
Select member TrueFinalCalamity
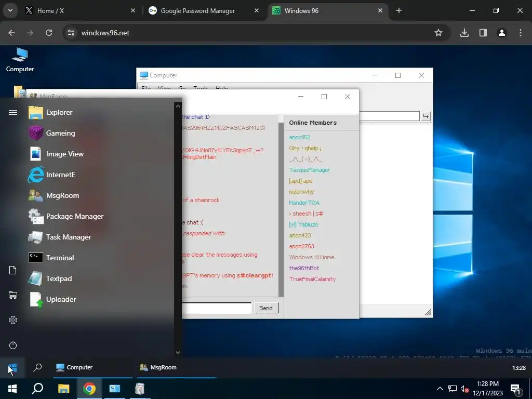312,279
